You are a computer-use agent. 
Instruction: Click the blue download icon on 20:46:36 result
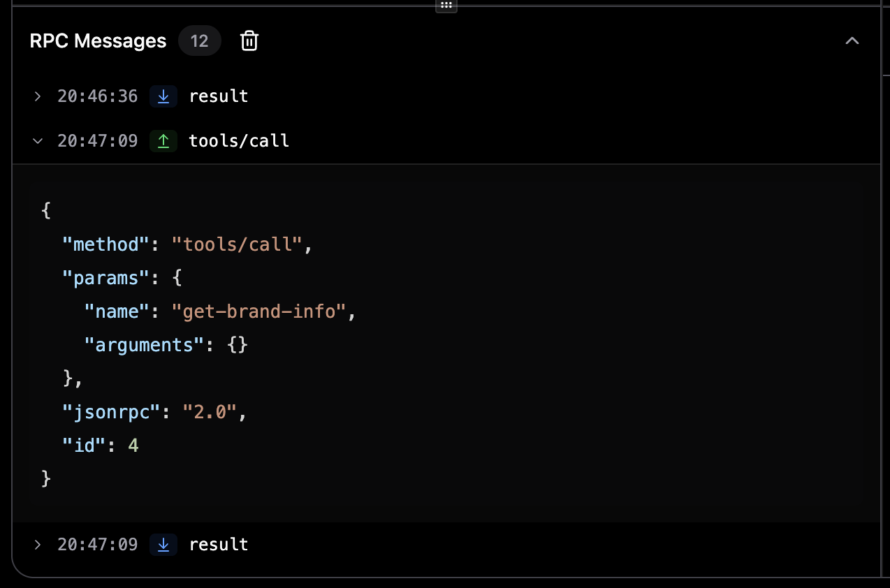tap(163, 96)
